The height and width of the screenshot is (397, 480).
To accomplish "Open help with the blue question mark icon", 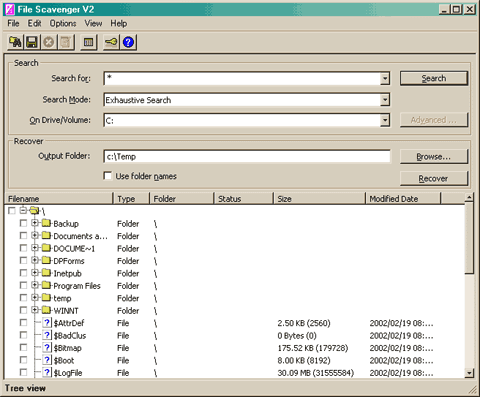I will point(128,42).
